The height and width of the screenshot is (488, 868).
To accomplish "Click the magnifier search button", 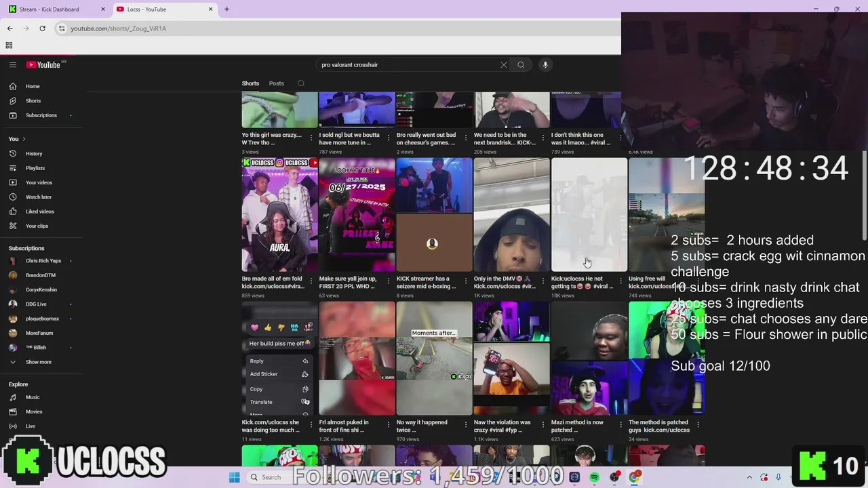I will pyautogui.click(x=521, y=65).
